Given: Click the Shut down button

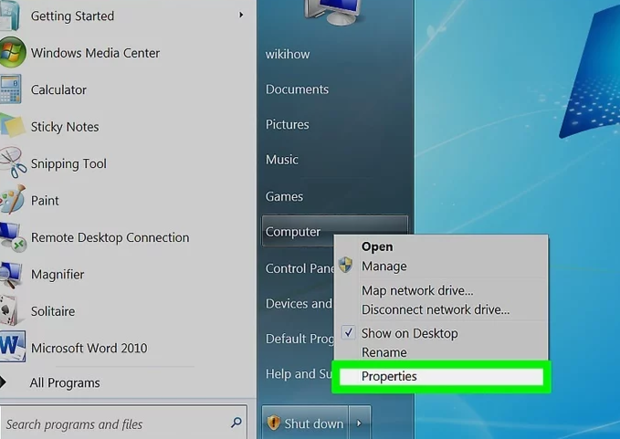Looking at the screenshot, I should tap(305, 423).
